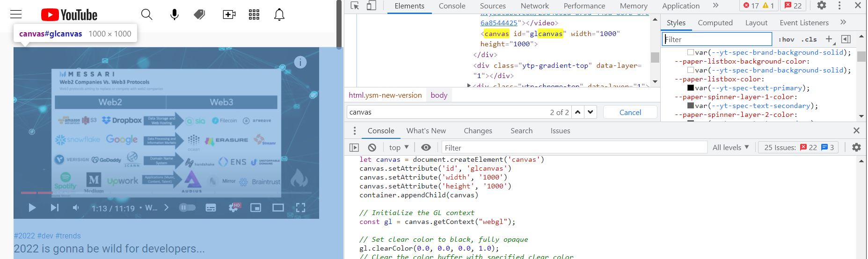The image size is (868, 259).
Task: Click the 25 Issues button in console
Action: pos(798,147)
